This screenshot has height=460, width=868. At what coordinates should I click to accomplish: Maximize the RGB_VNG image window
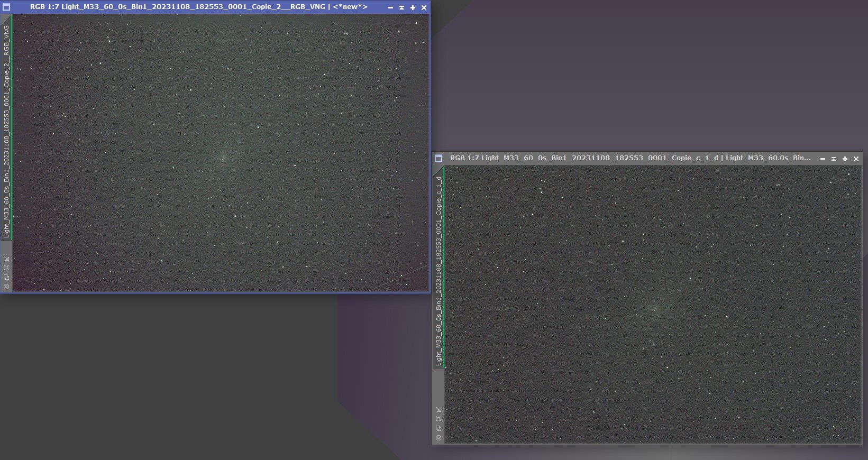413,7
